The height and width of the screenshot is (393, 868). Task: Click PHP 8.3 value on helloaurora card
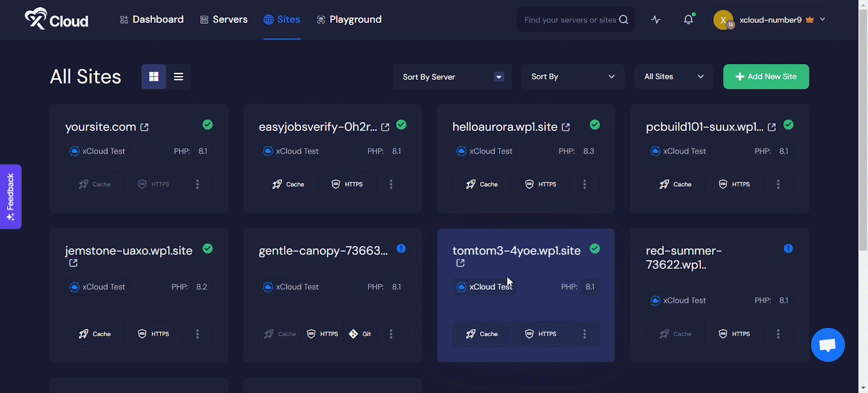[x=589, y=151]
